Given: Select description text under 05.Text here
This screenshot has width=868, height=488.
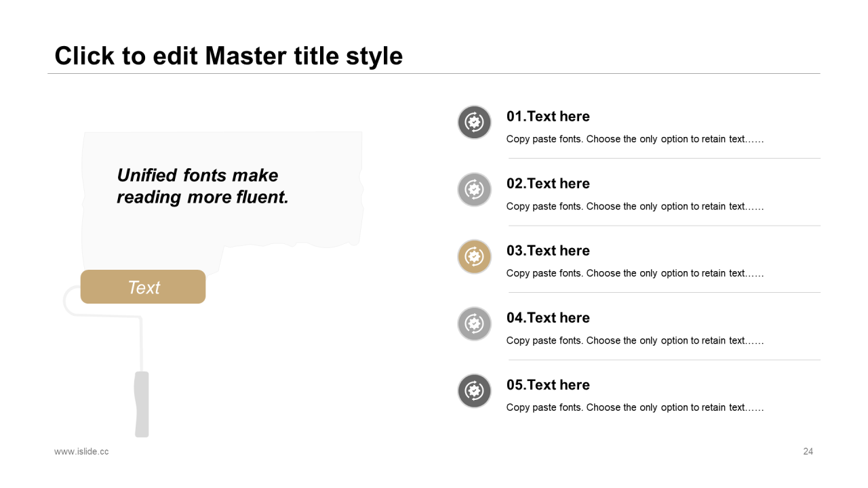Looking at the screenshot, I should (635, 408).
